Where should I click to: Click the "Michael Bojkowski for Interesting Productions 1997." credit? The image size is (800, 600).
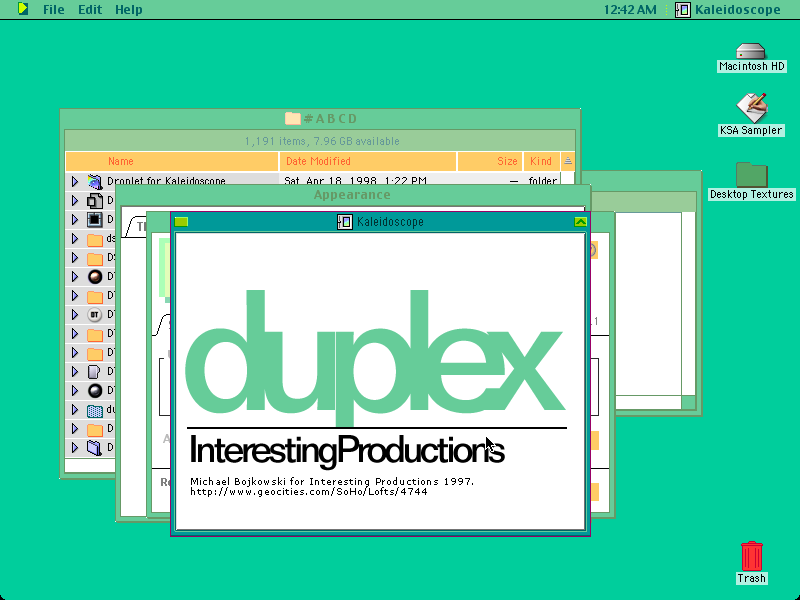[x=332, y=481]
